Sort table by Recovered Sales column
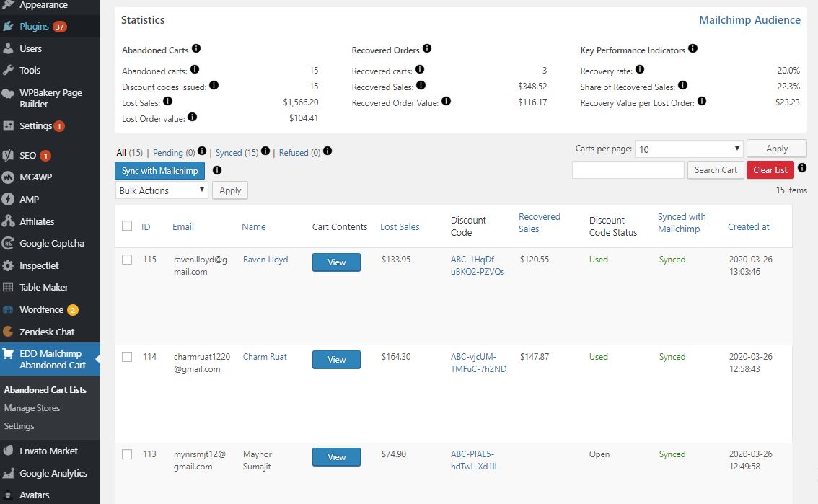 click(x=539, y=223)
